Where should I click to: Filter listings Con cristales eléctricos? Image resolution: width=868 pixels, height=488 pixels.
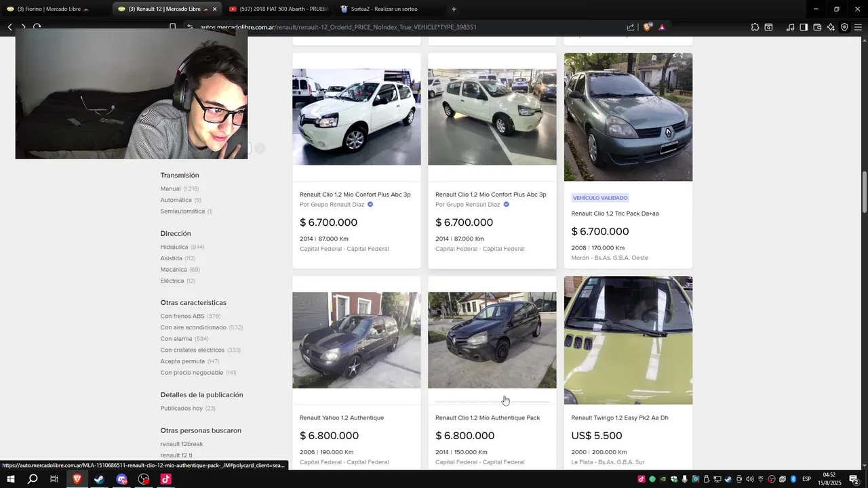pos(193,350)
